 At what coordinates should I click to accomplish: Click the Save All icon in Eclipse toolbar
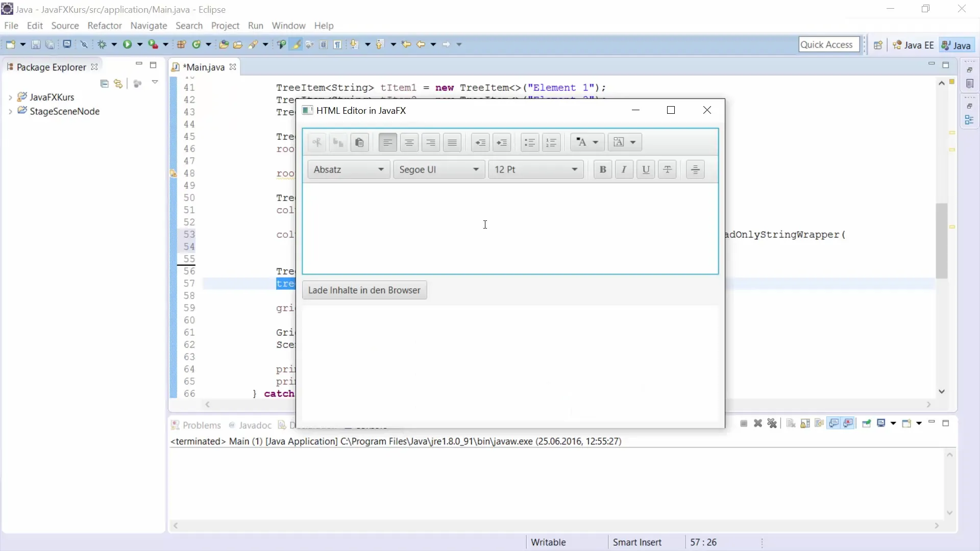tap(50, 44)
